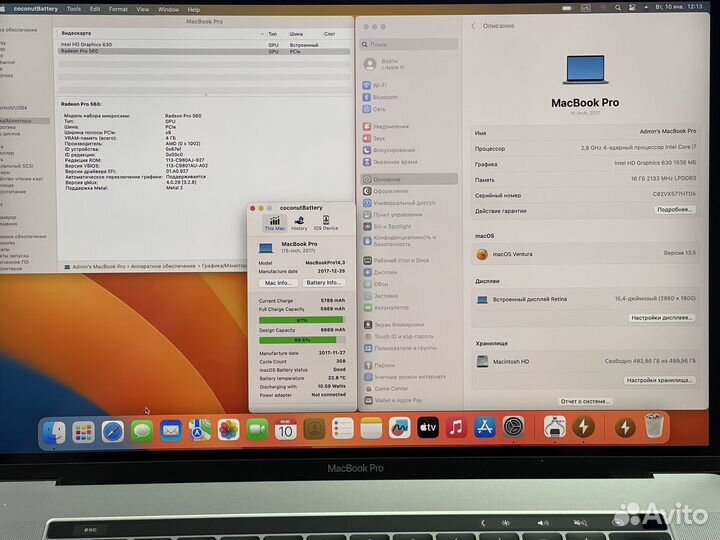Viewport: 720px width, 540px height.
Task: Switch to History tab in coconutBattery
Action: point(299,223)
